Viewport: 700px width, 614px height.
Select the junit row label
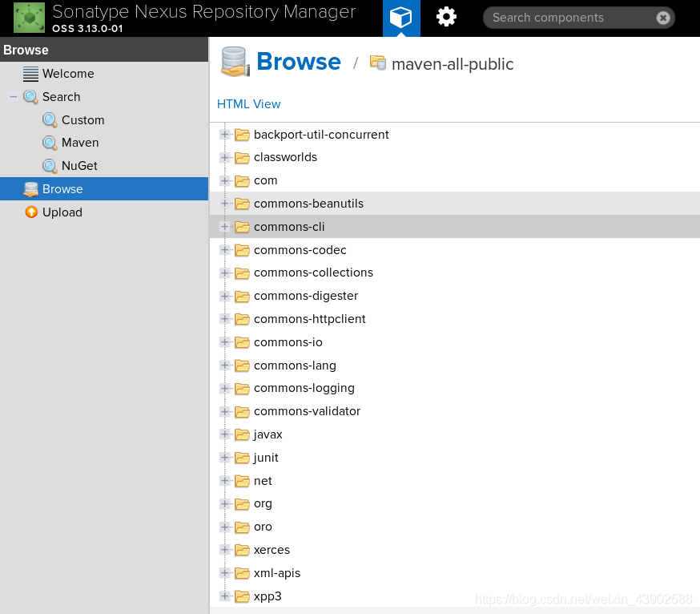[x=266, y=458]
